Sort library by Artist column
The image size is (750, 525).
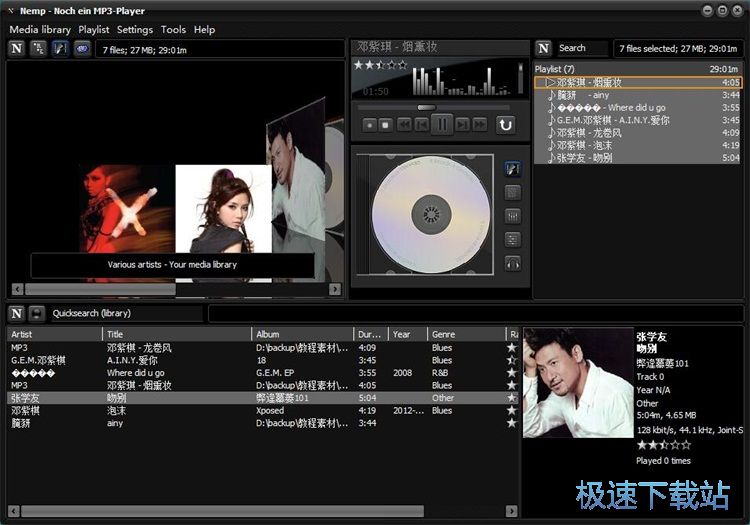point(55,334)
